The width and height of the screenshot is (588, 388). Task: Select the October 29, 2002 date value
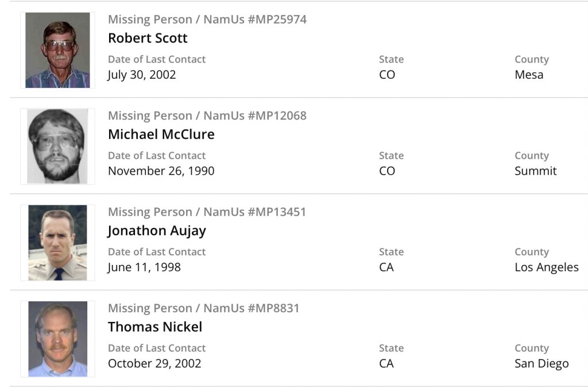[154, 363]
